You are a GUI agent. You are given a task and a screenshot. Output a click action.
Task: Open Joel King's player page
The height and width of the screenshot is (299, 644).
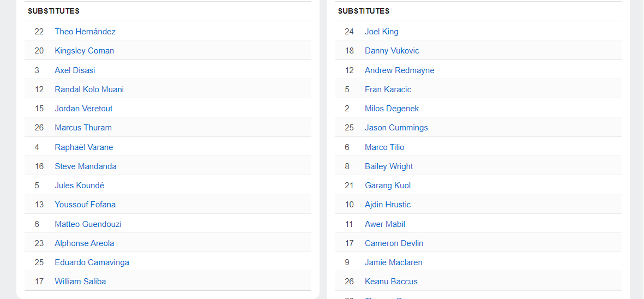pos(382,32)
